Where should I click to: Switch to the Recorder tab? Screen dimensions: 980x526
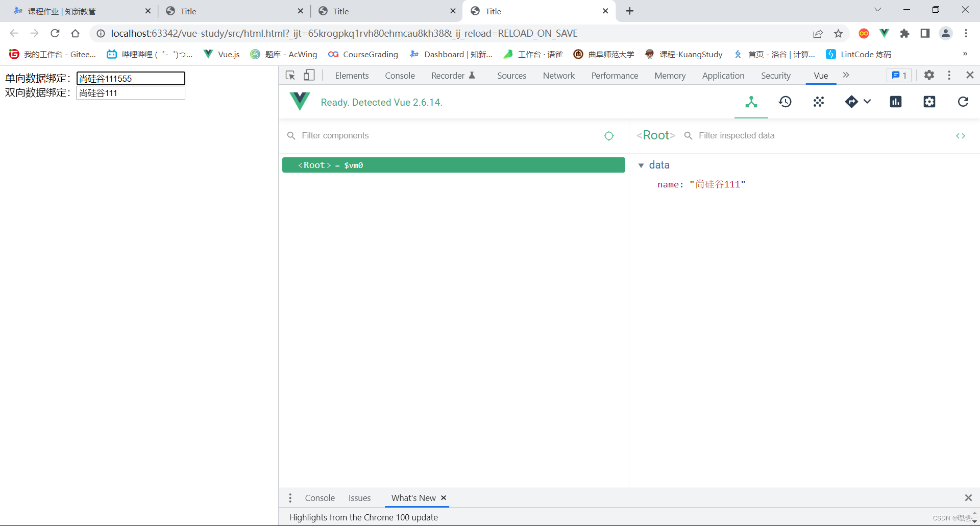pos(453,76)
